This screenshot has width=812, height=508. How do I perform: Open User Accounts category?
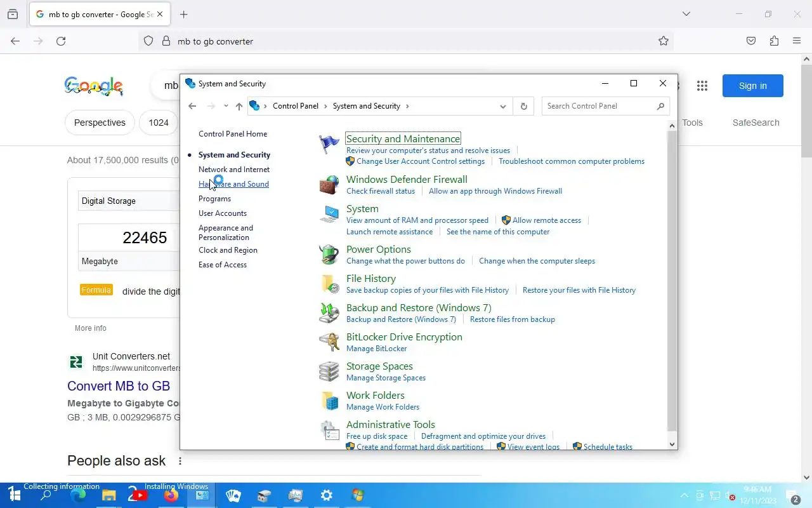point(223,213)
